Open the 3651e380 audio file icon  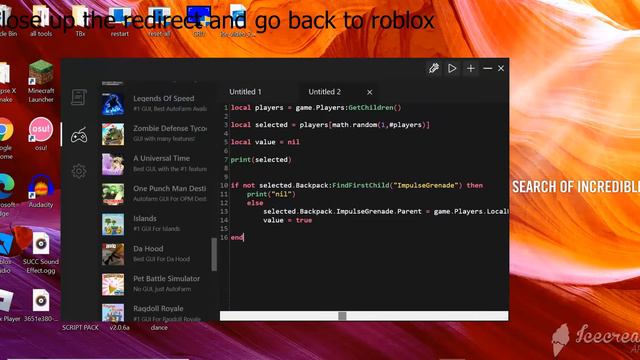click(x=41, y=305)
